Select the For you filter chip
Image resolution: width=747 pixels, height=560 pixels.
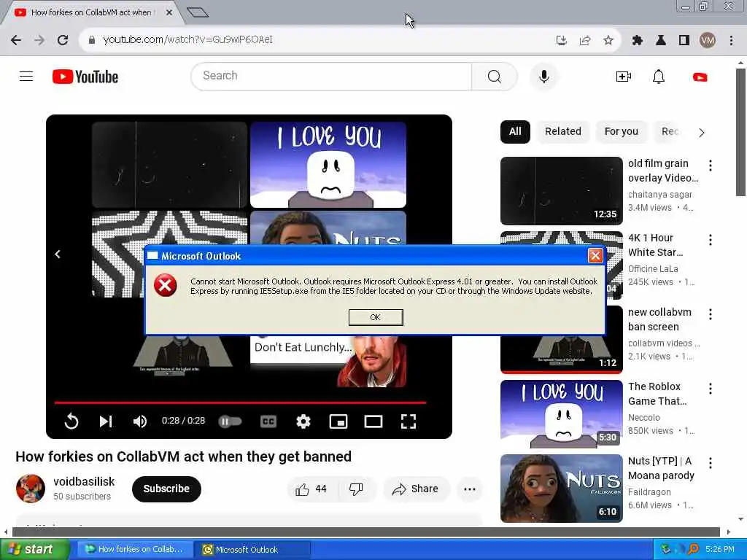pos(621,132)
